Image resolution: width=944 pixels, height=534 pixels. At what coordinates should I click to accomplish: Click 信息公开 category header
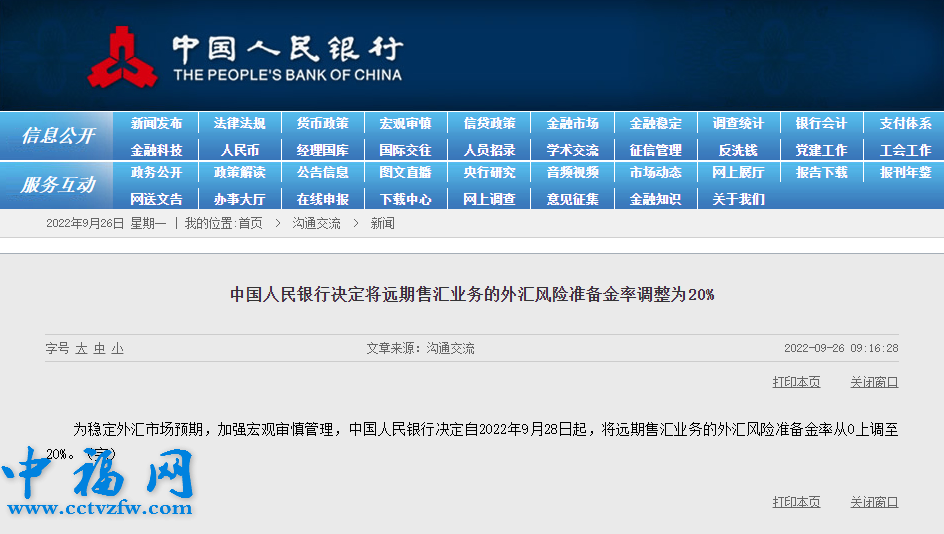(58, 135)
